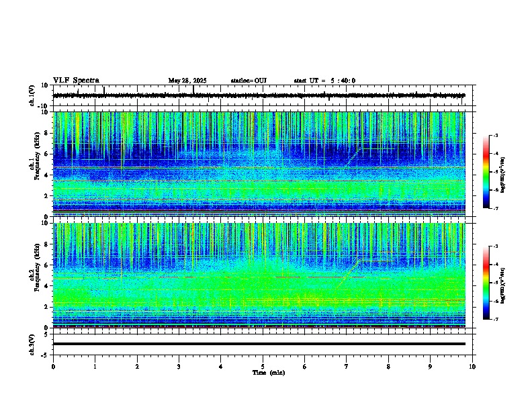Click time axis tick label "0"
This screenshot has height=411, width=532.
coord(53,367)
